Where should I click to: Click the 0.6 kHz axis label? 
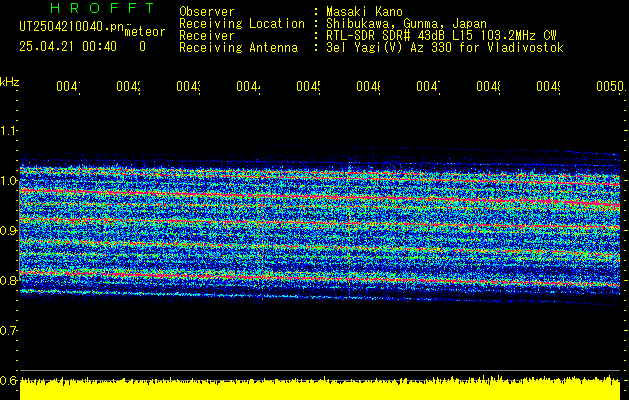click(x=9, y=380)
